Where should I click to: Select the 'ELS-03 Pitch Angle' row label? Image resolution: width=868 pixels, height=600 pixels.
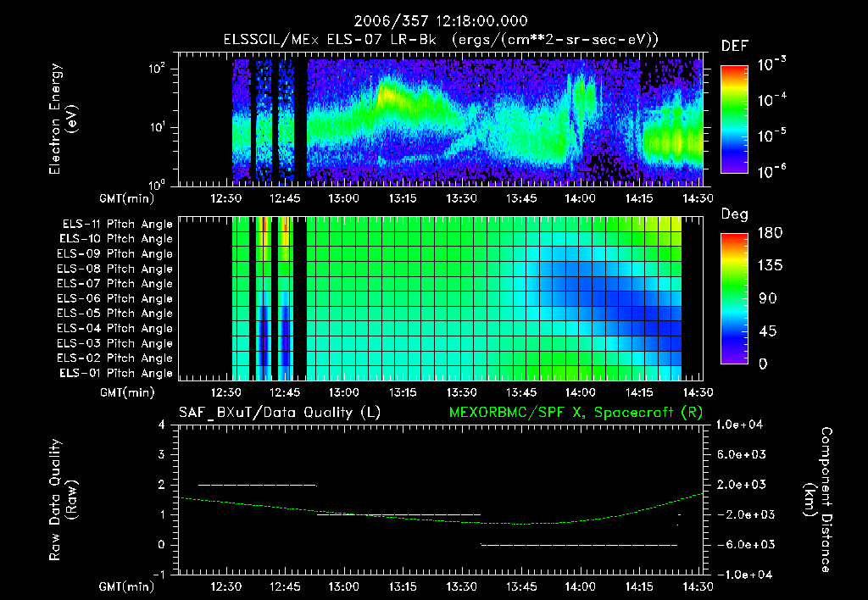(115, 344)
